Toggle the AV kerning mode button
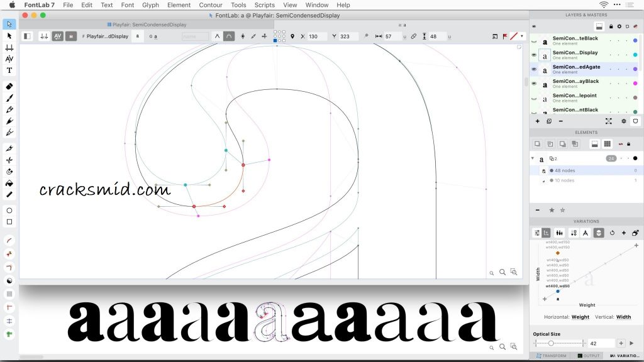Screen dimensions: 644x362 pyautogui.click(x=57, y=36)
